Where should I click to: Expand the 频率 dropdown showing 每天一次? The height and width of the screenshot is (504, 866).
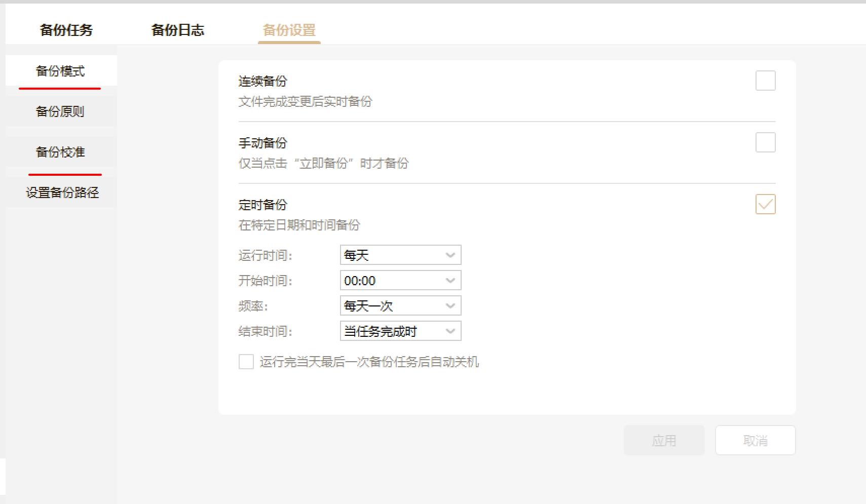[x=400, y=305]
